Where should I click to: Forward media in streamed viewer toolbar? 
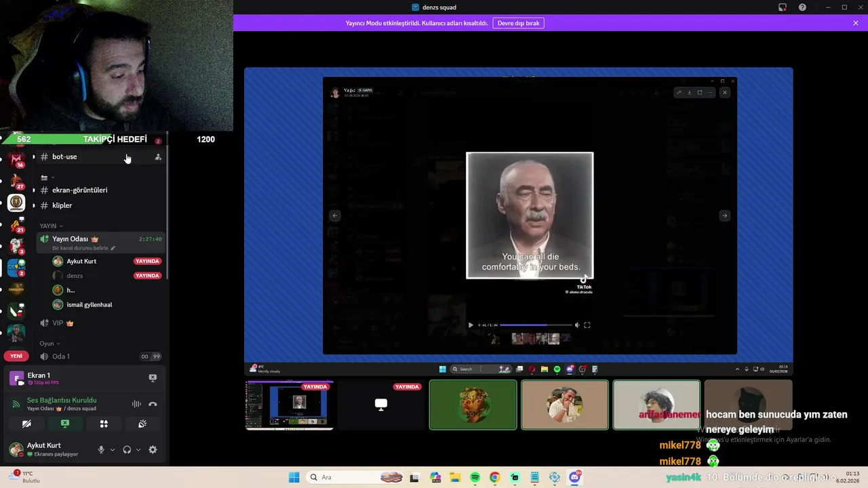point(679,92)
